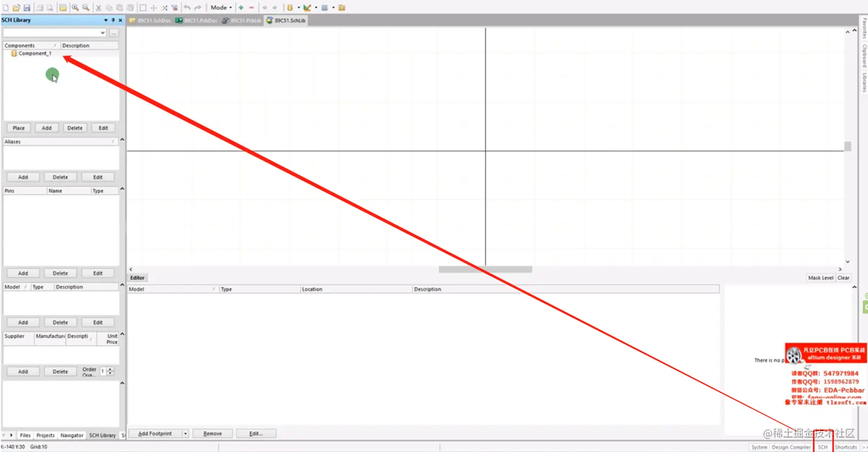Click the Mask Level button
The image size is (868, 452).
coord(820,277)
